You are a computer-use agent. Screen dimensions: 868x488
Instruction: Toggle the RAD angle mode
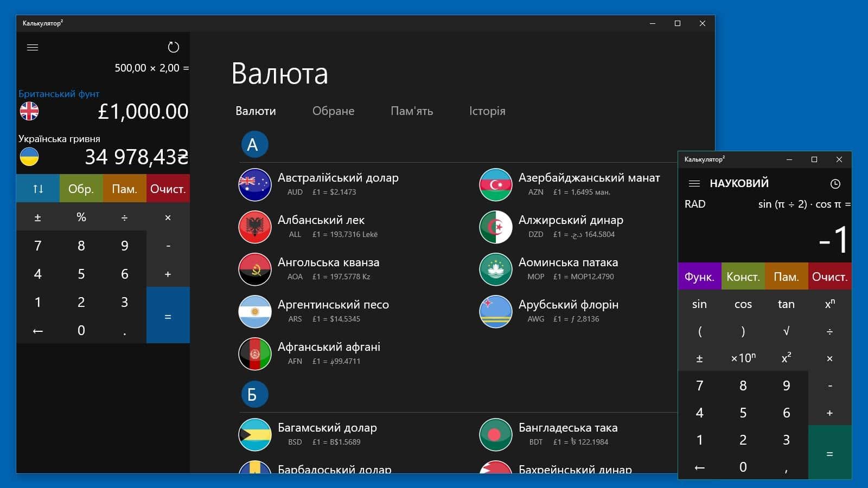pos(695,204)
